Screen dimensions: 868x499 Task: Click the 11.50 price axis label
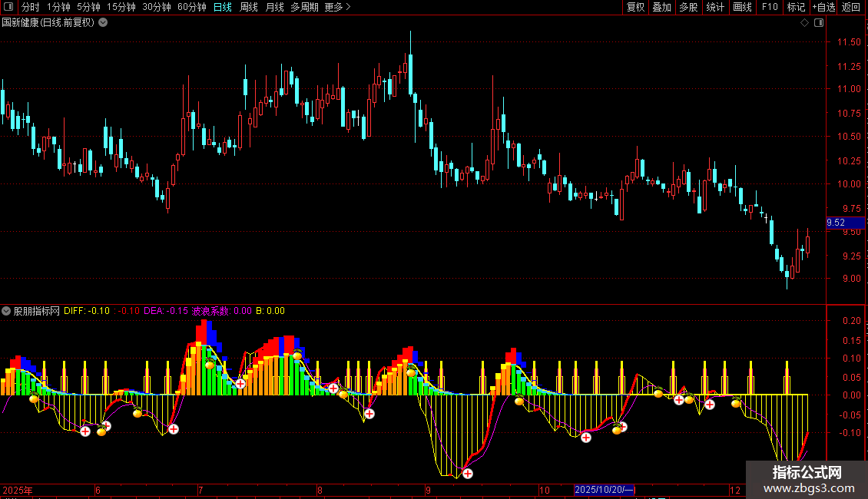(x=849, y=42)
